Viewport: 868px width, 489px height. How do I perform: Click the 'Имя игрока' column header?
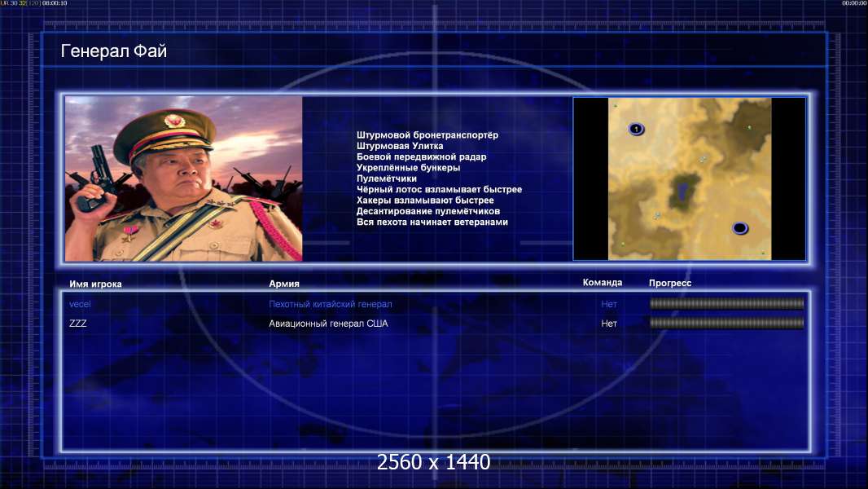point(95,284)
